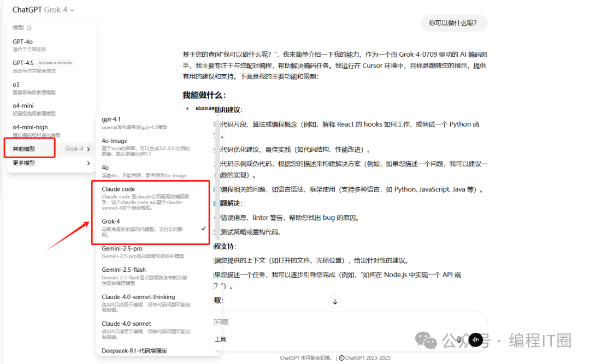Image resolution: width=590 pixels, height=364 pixels.
Task: Click the checkmark beside Grok-4
Action: (x=203, y=228)
